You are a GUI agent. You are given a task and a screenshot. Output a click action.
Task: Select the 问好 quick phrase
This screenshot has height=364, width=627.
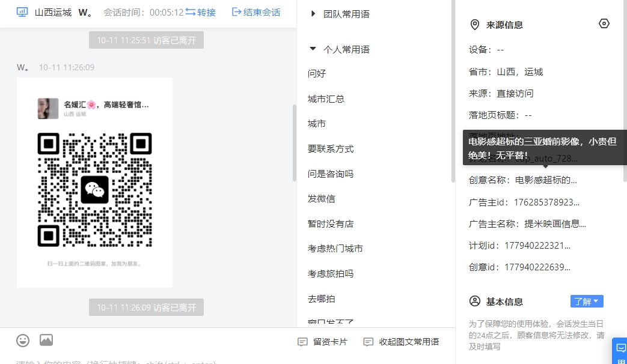point(317,73)
